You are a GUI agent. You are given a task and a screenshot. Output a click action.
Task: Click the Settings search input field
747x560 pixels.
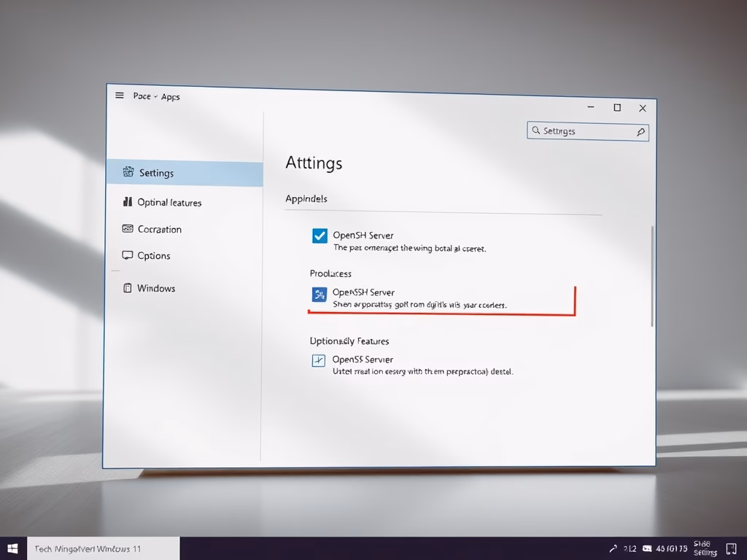pos(588,131)
